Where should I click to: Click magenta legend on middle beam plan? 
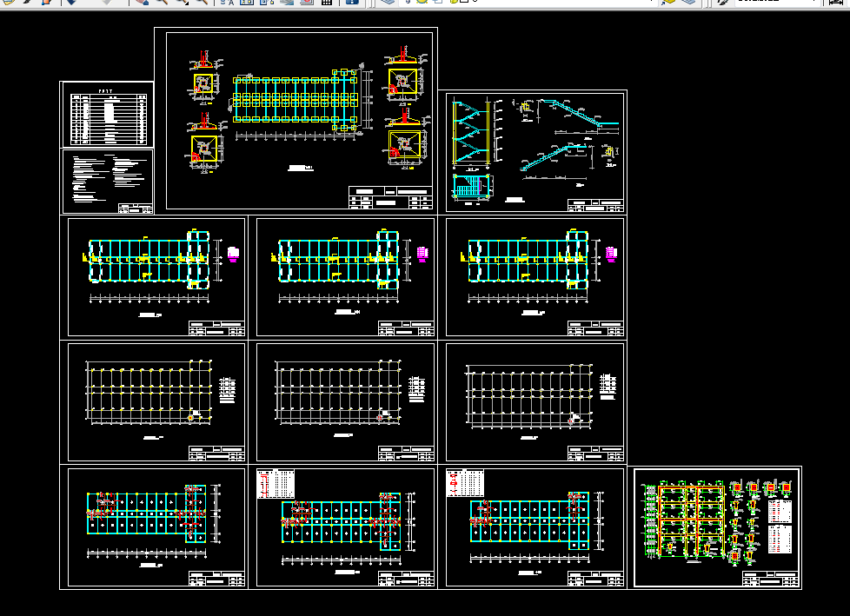pyautogui.click(x=423, y=254)
